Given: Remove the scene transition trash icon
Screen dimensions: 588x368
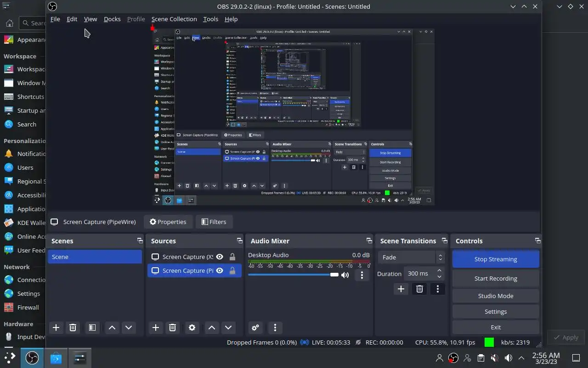Looking at the screenshot, I should point(419,289).
